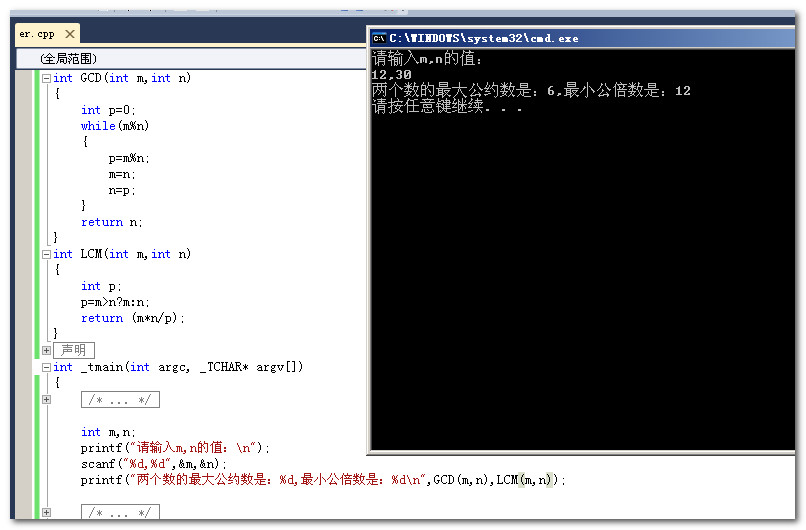Click the 'p=m>n?m:n;' line

point(115,302)
